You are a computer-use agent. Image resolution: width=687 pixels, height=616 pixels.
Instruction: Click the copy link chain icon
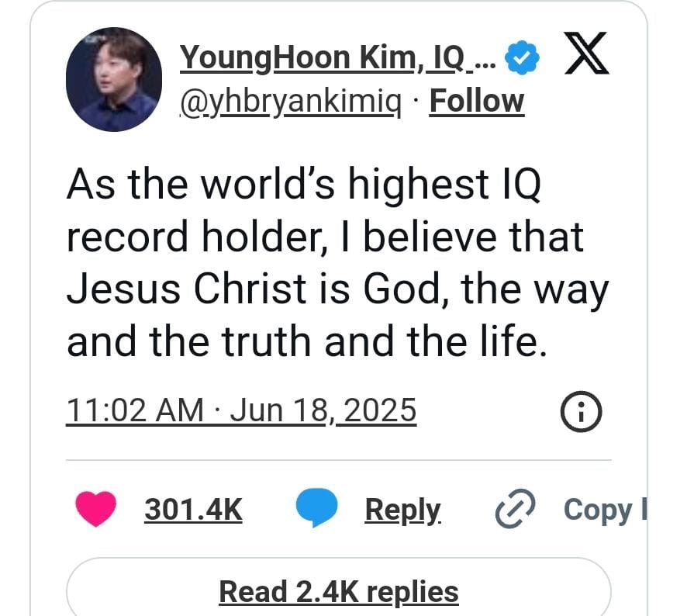(x=514, y=510)
